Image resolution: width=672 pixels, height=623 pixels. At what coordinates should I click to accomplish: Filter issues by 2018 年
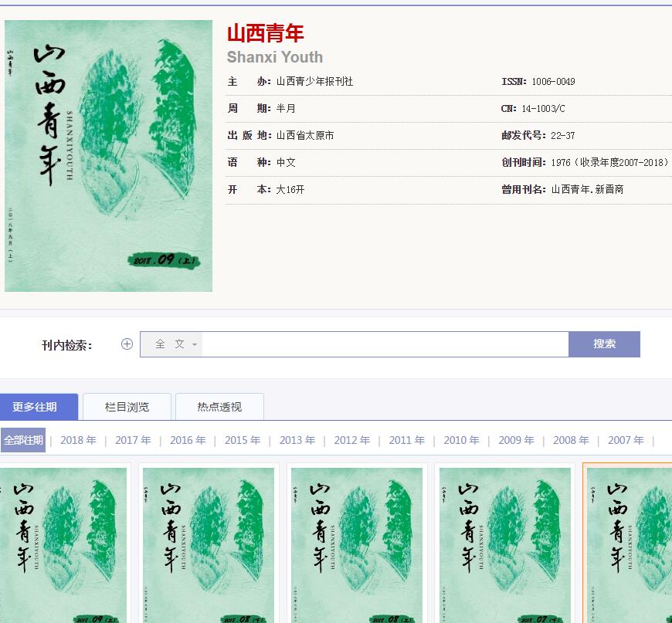(79, 440)
